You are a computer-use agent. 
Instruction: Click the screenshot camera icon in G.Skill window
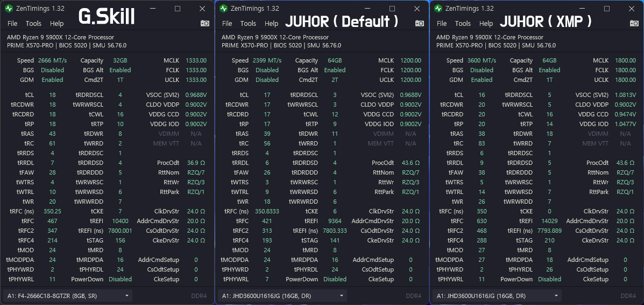(204, 24)
